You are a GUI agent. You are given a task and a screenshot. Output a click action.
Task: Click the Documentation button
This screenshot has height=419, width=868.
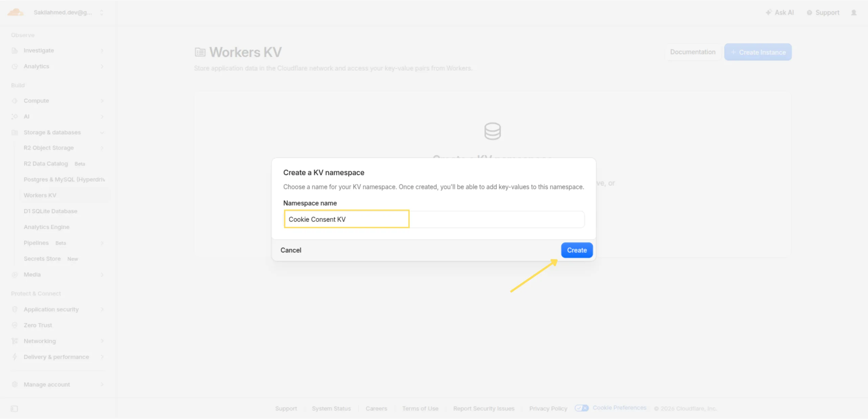point(693,52)
